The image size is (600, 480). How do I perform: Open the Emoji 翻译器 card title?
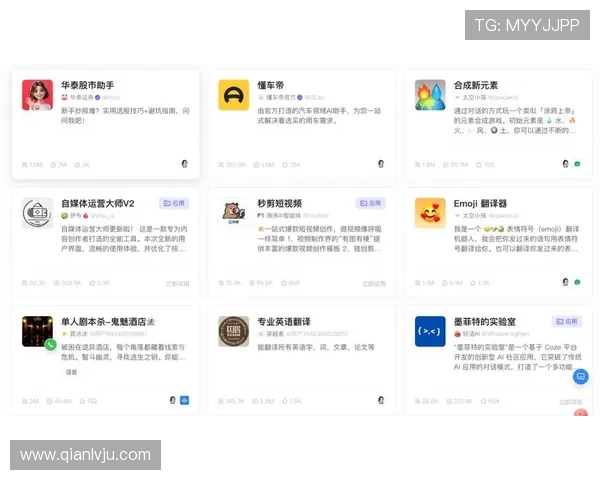[480, 203]
